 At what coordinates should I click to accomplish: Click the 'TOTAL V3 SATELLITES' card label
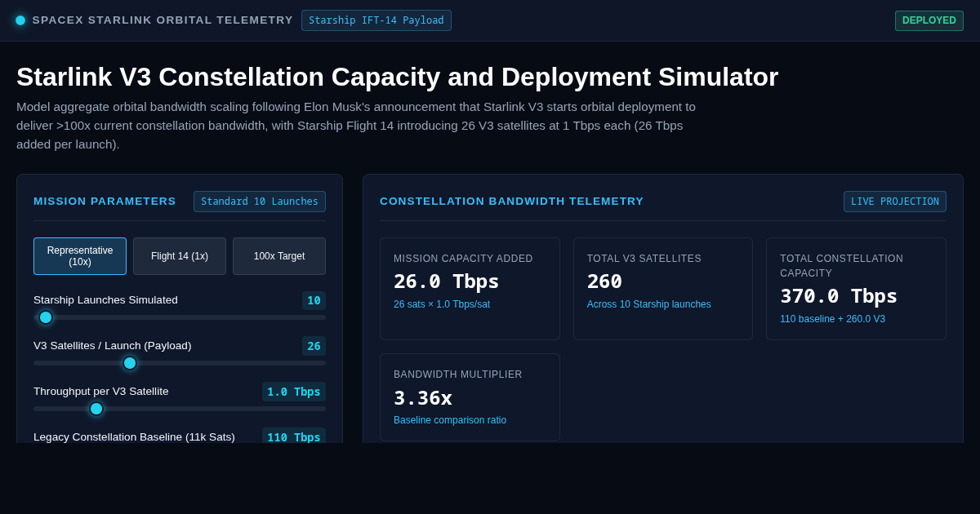[644, 259]
